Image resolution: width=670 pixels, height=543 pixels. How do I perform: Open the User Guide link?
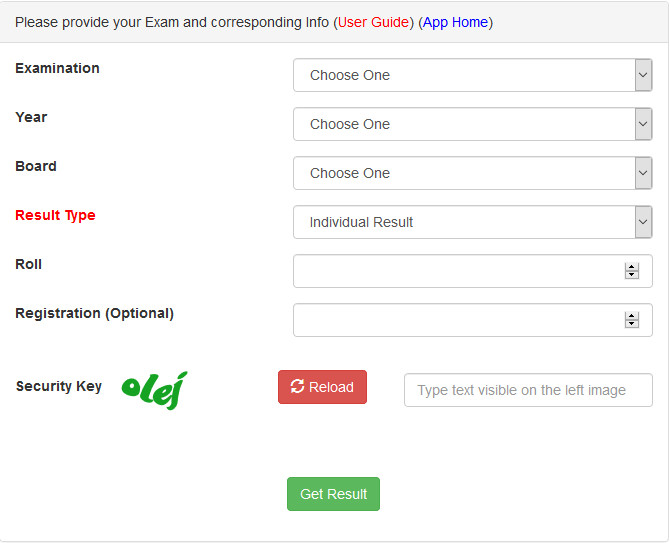pyautogui.click(x=375, y=22)
